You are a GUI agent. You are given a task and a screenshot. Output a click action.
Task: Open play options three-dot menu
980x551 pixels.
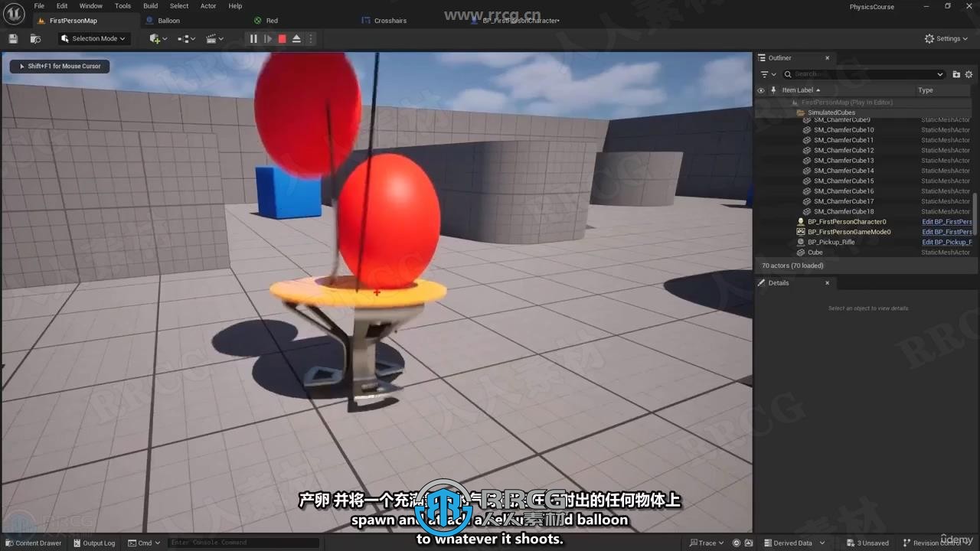(x=310, y=38)
